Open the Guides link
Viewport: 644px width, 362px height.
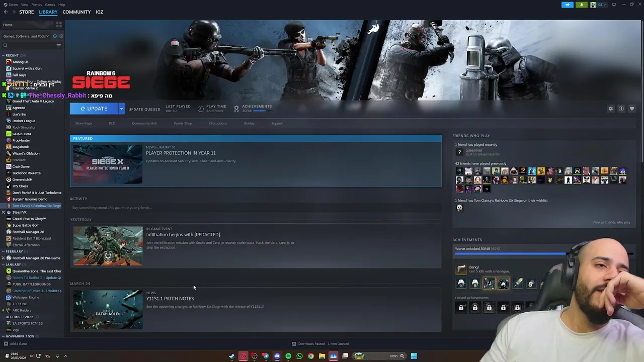click(x=249, y=123)
